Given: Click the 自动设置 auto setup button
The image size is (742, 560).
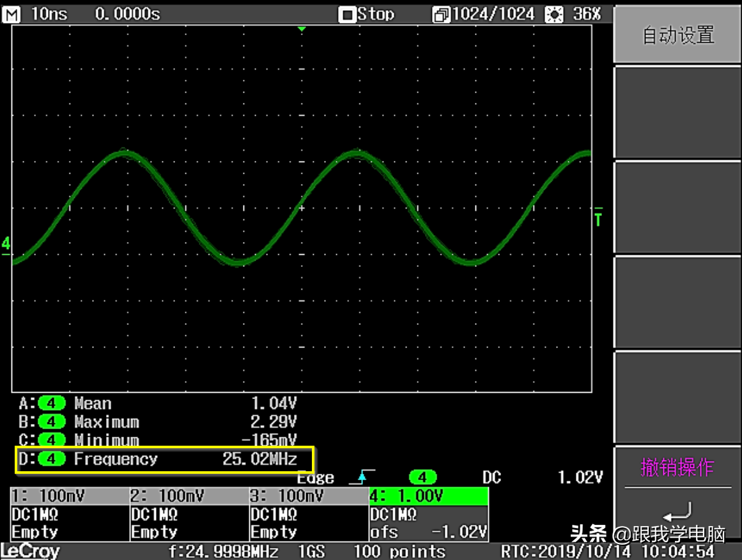Looking at the screenshot, I should coord(677,36).
